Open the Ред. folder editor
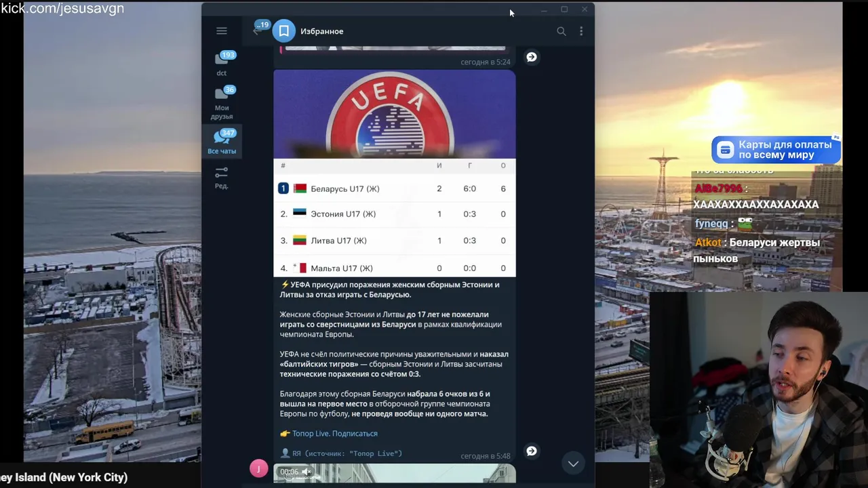Viewport: 868px width, 488px height. point(222,178)
